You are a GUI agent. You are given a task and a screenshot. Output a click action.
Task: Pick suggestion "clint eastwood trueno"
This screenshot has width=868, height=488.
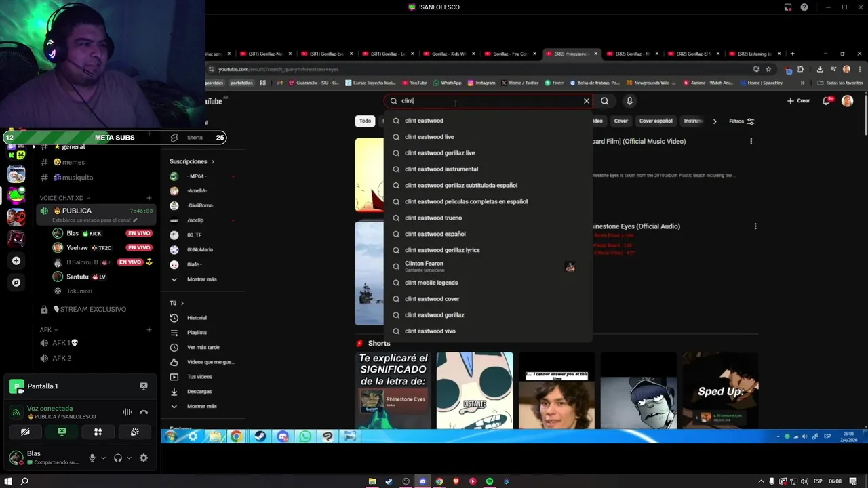click(x=488, y=218)
